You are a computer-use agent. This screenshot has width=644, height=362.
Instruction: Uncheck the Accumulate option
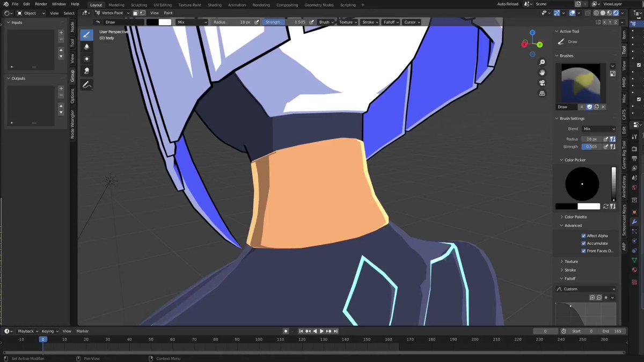(584, 243)
